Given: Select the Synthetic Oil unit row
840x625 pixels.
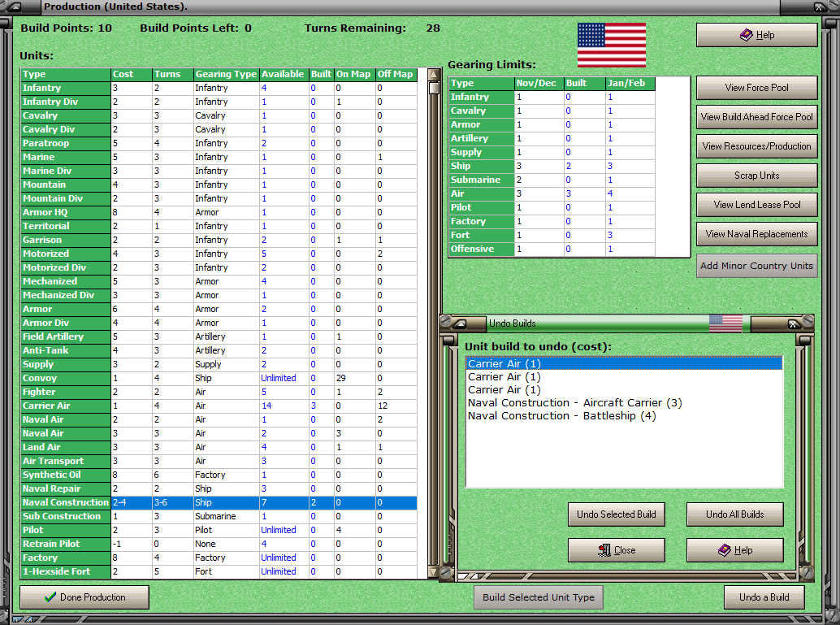Looking at the screenshot, I should pyautogui.click(x=219, y=475).
